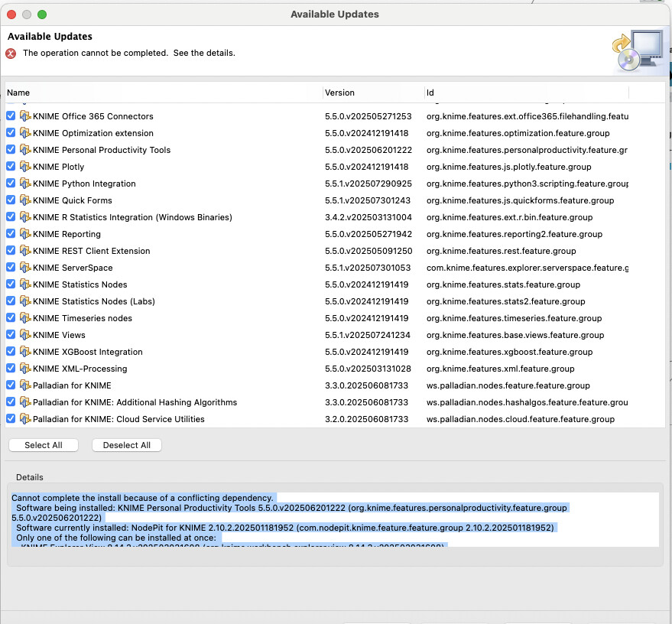Viewport: 672px width, 624px height.
Task: Click the red error icon beside the message
Action: click(x=11, y=53)
